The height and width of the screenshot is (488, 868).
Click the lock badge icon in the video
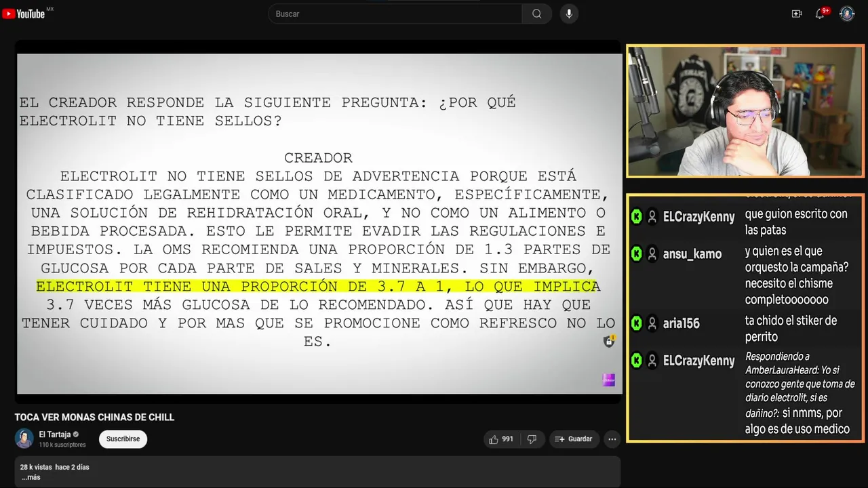coord(609,341)
